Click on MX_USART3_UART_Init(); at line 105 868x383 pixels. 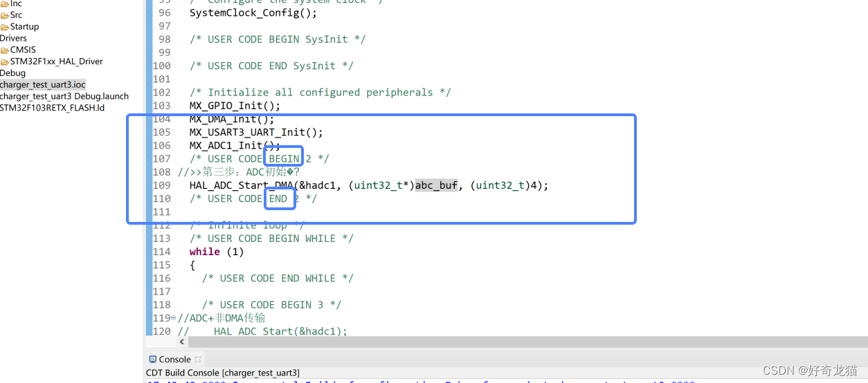pyautogui.click(x=256, y=132)
